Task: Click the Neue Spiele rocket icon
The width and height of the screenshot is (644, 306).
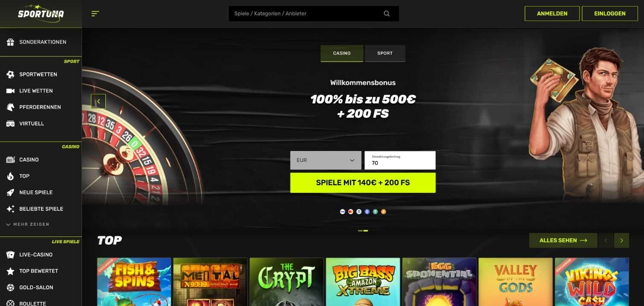Action: point(10,192)
